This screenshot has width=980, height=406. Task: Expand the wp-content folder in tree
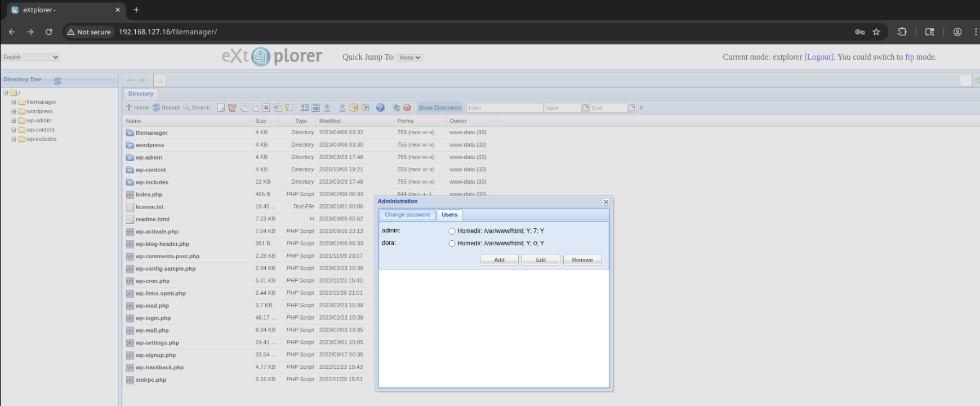pos(14,130)
